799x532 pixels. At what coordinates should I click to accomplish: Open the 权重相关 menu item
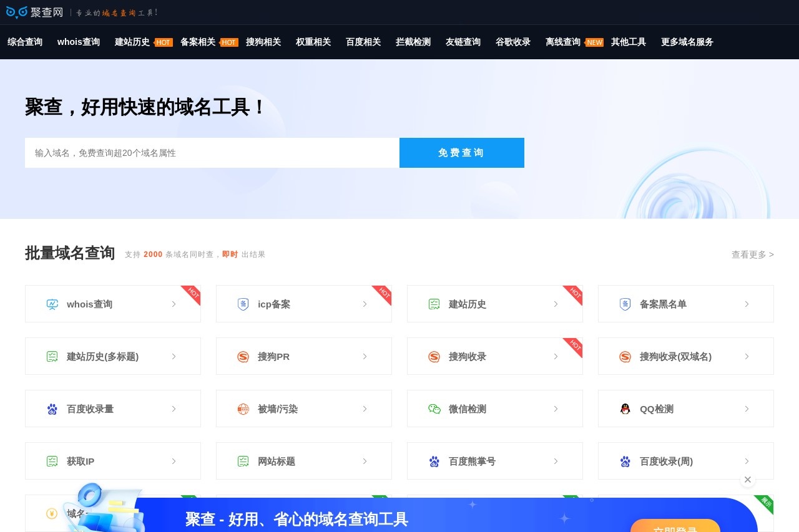[x=313, y=42]
